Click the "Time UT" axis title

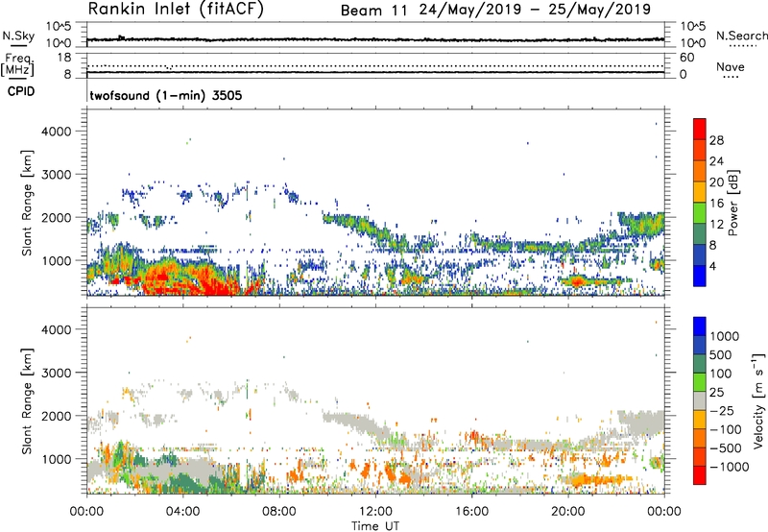pos(375,526)
